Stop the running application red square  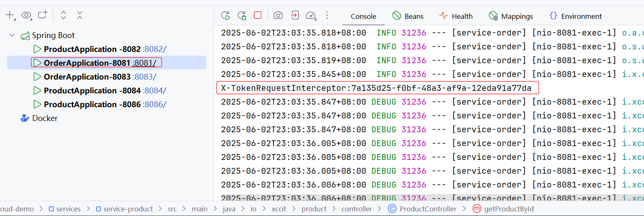258,15
